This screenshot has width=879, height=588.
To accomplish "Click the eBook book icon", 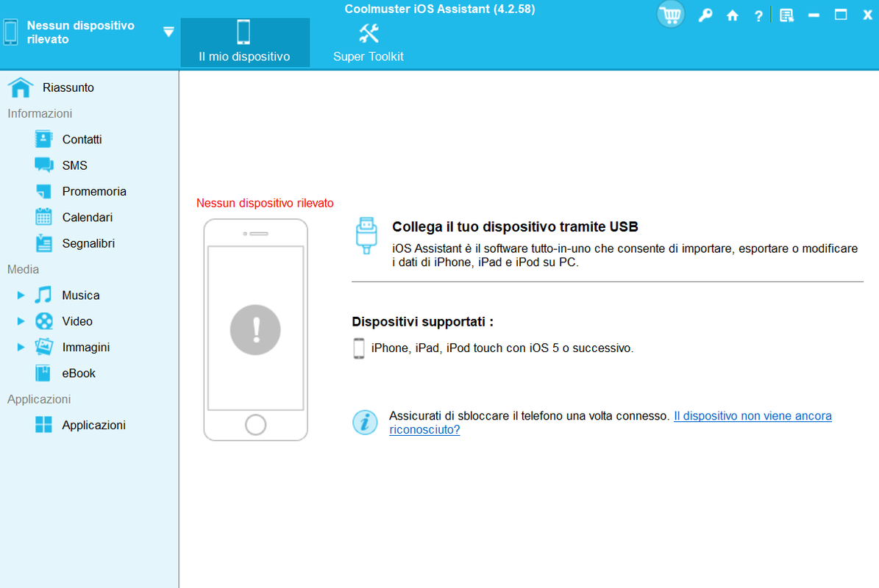I will [43, 373].
